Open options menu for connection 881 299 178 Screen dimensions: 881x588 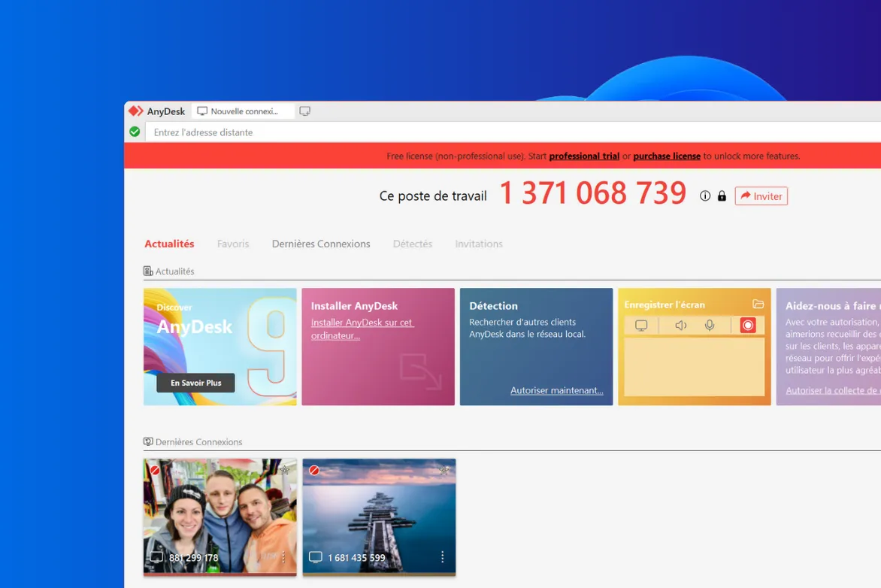click(283, 557)
